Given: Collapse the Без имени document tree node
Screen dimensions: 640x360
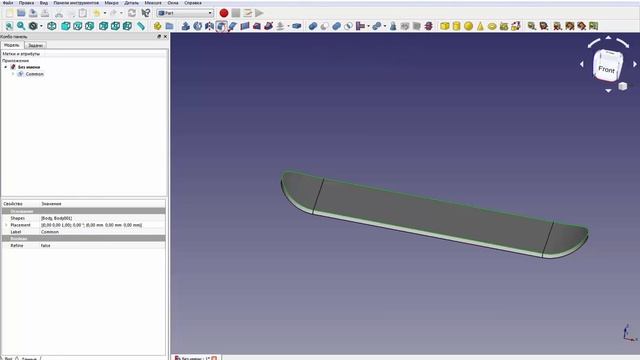Looking at the screenshot, I should point(6,67).
